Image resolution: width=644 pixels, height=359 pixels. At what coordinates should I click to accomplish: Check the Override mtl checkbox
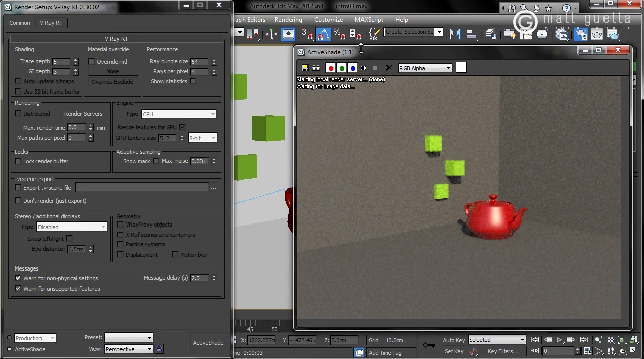pos(92,62)
